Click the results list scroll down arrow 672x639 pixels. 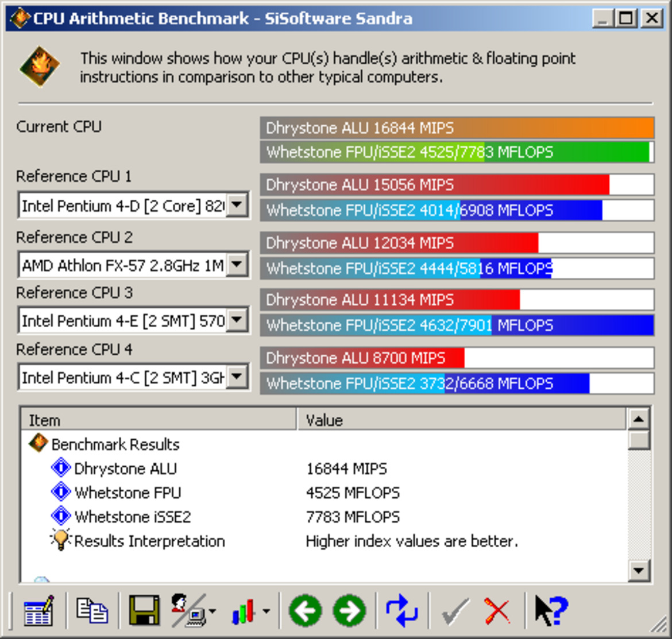pos(639,570)
